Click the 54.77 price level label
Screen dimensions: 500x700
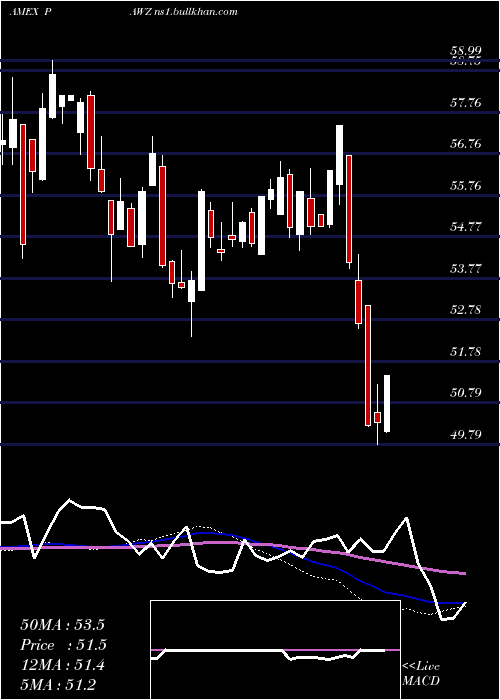click(466, 227)
